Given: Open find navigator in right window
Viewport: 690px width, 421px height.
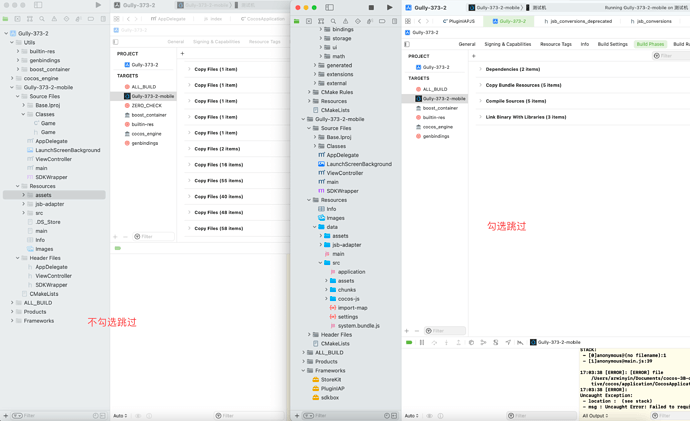Looking at the screenshot, I should pyautogui.click(x=334, y=21).
